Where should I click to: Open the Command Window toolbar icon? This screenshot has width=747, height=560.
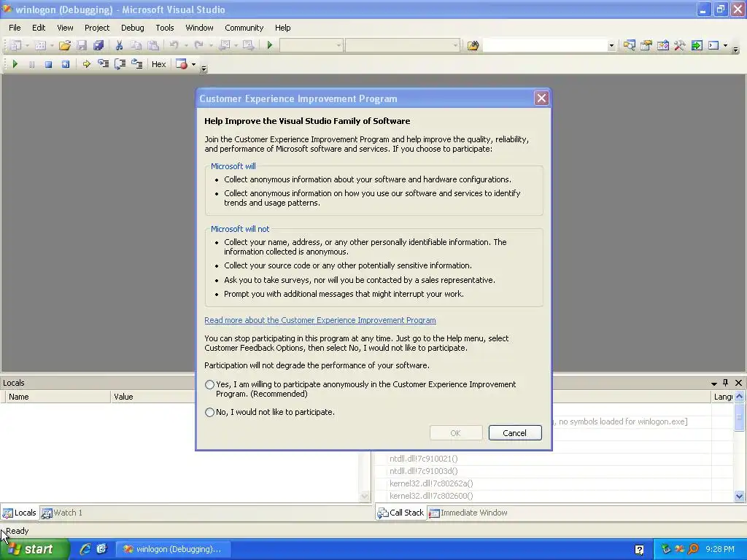click(x=713, y=46)
